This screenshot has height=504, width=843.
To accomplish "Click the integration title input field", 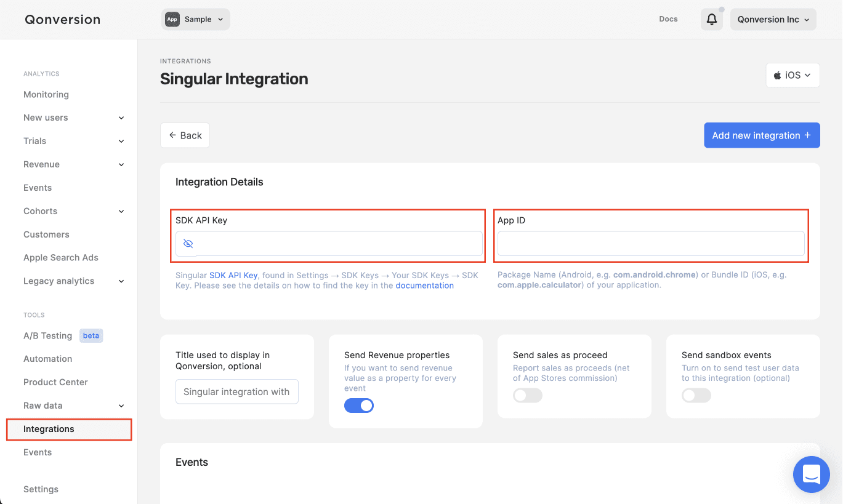I will point(236,391).
